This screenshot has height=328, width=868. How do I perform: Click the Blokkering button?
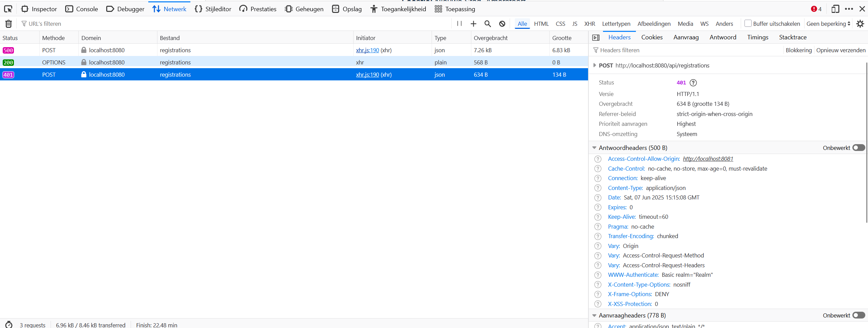pyautogui.click(x=799, y=50)
